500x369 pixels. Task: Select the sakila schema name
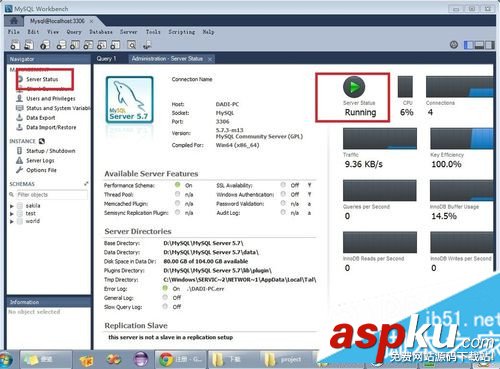point(33,206)
